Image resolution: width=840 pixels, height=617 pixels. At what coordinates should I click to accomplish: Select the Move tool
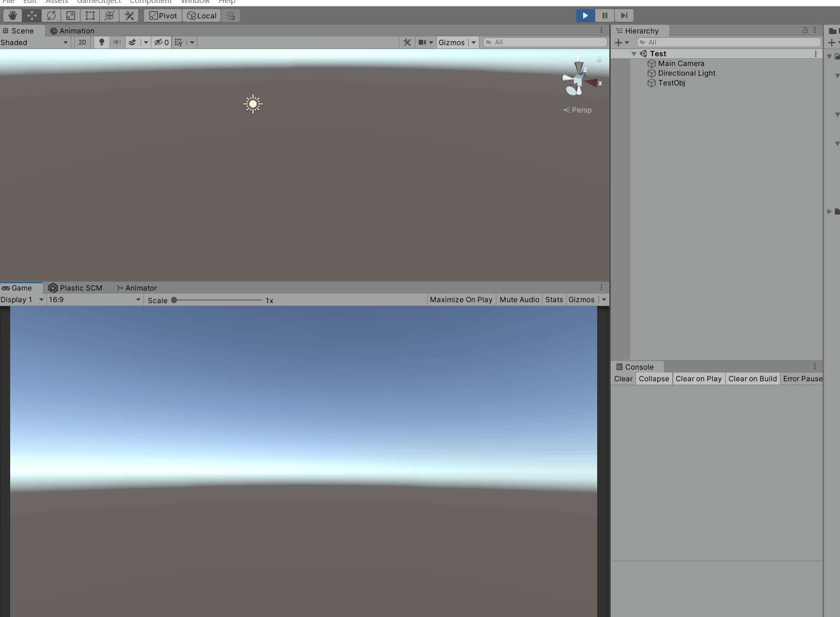(x=32, y=16)
